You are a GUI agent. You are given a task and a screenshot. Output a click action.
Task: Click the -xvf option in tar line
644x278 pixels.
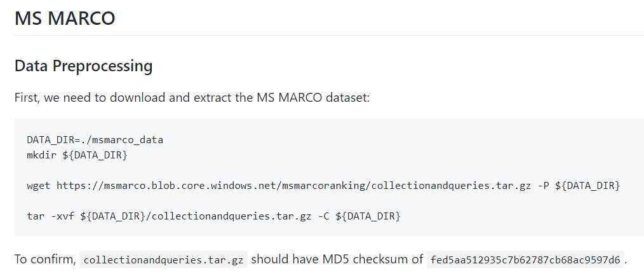pos(62,216)
